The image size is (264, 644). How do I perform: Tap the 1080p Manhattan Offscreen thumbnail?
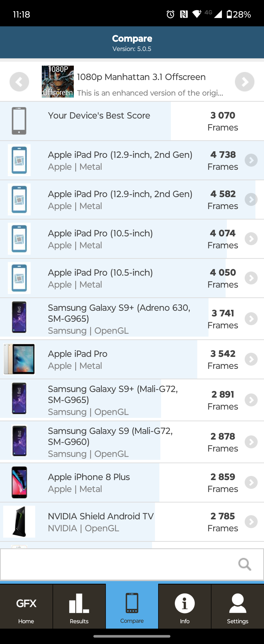58,82
